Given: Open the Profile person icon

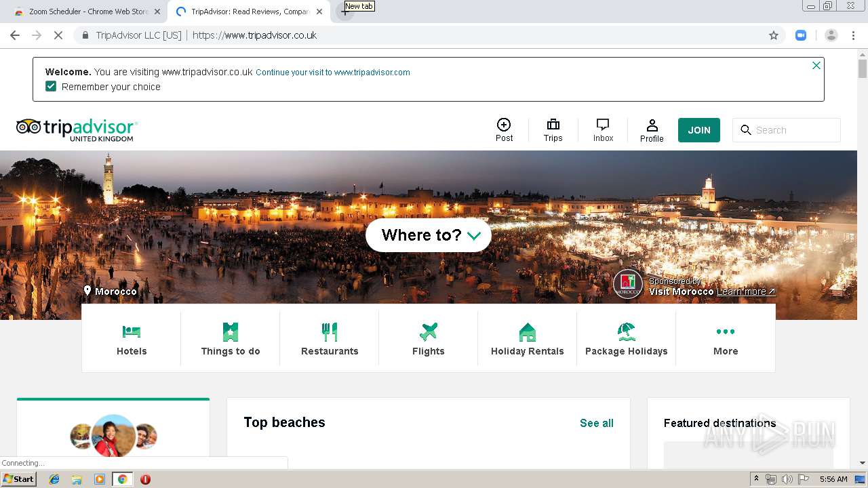Looking at the screenshot, I should [652, 125].
